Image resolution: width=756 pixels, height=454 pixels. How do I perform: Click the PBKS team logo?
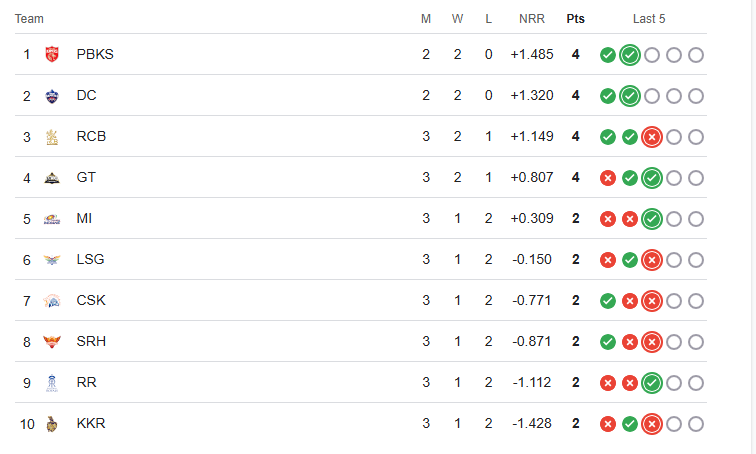pos(52,54)
